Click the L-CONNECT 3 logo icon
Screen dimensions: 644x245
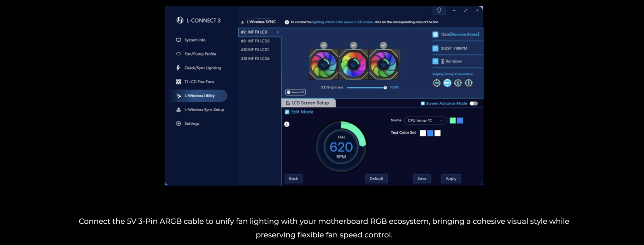click(180, 20)
